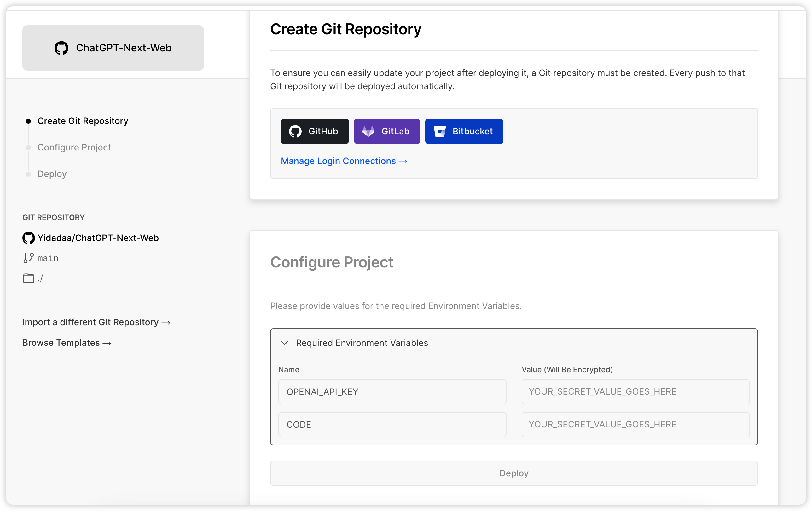Click the ChatGPT-Next-Web header card
Viewport: 812px width, 511px height.
coord(113,48)
